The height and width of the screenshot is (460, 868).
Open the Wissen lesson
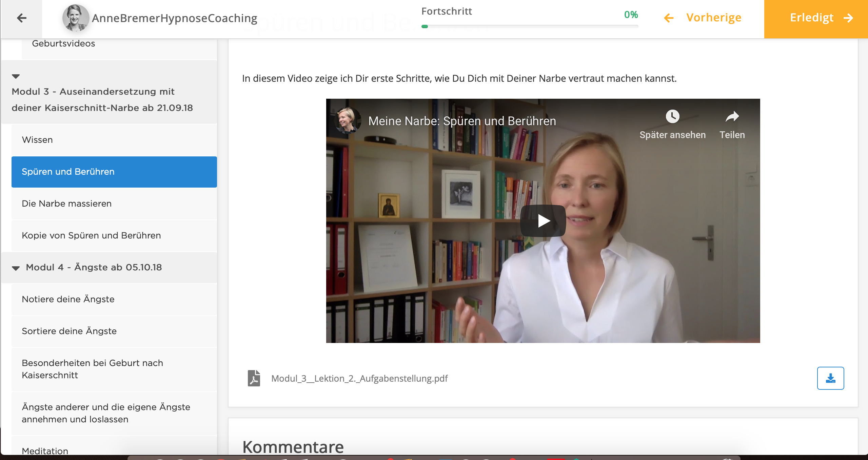(x=114, y=140)
